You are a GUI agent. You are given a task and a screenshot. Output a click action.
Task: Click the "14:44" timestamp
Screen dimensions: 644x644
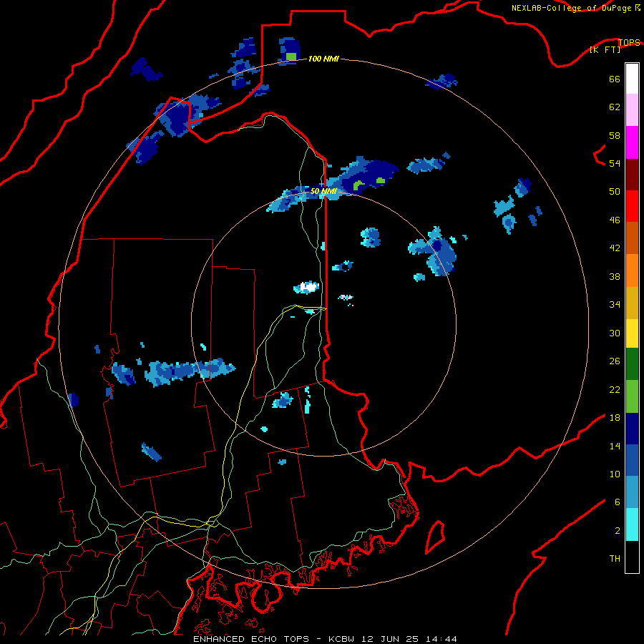tap(441, 639)
